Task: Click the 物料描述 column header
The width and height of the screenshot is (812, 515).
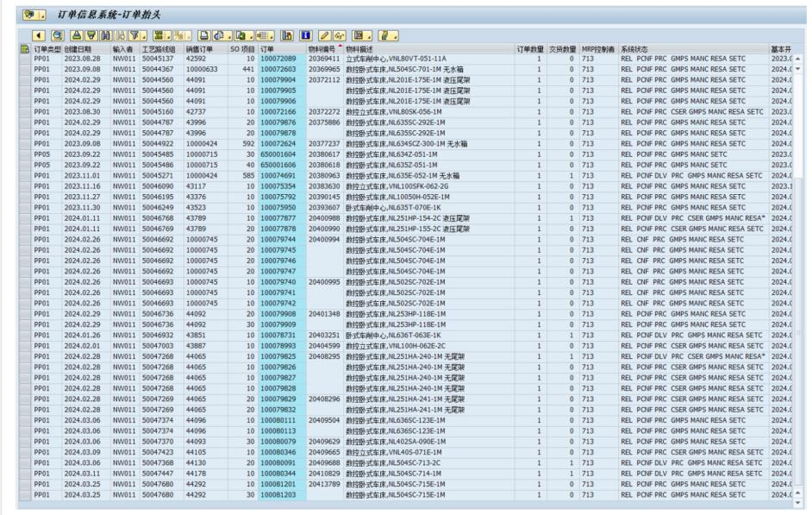Action: (x=362, y=50)
